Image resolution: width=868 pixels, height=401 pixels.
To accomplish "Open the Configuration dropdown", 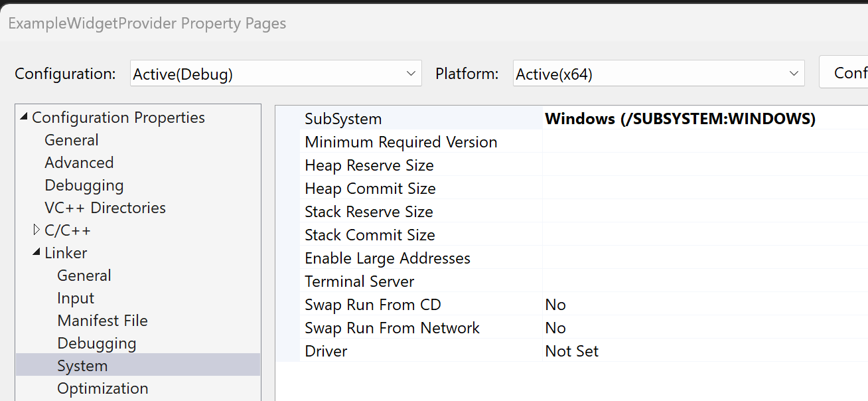I will 411,73.
